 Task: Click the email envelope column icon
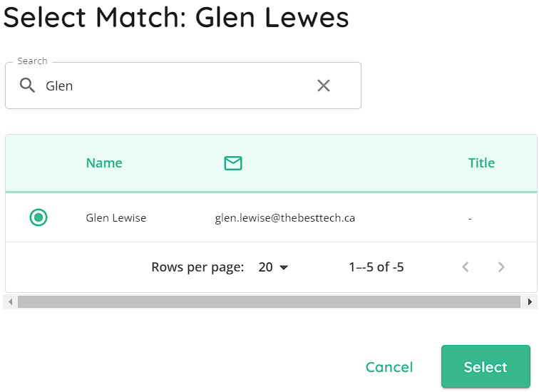[233, 163]
